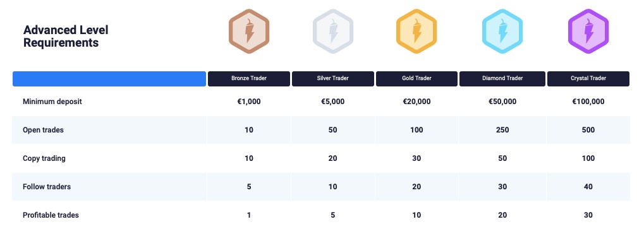This screenshot has width=644, height=241.
Task: Click the purple crystal hexagon badge
Action: [x=588, y=31]
